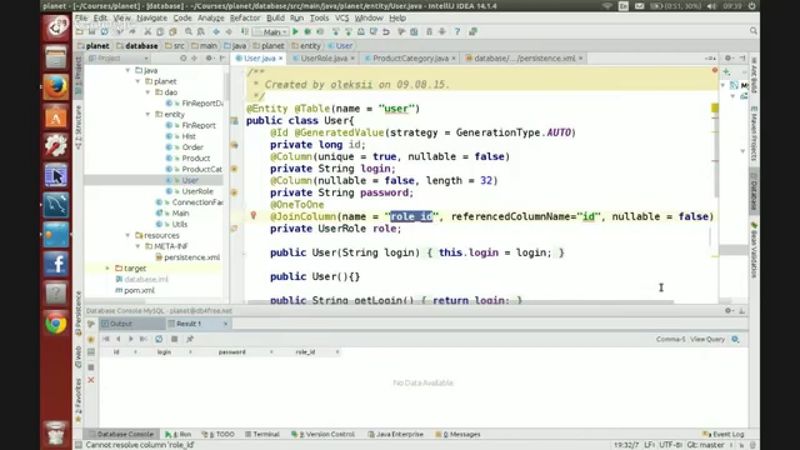Click the Debug icon in toolbar

[308, 31]
